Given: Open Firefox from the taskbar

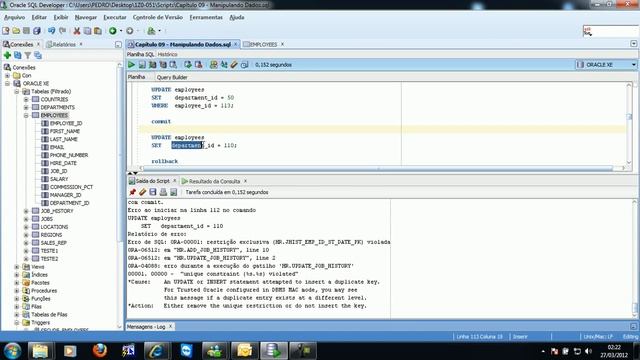Looking at the screenshot, I should pos(99,351).
